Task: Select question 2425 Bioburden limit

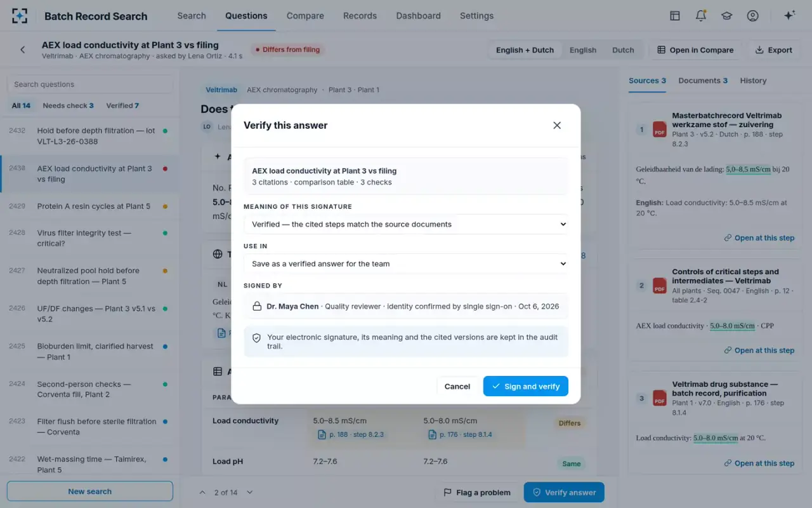Action: coord(89,352)
